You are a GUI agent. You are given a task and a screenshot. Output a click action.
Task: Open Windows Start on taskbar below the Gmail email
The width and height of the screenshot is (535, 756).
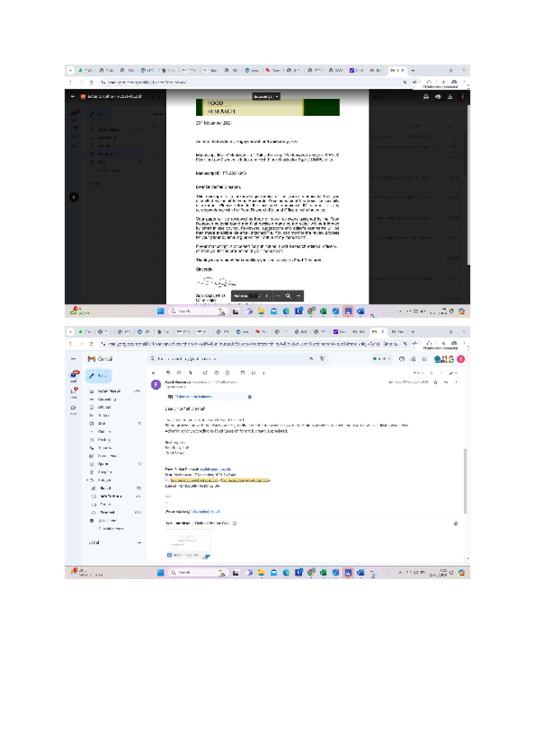(x=160, y=573)
